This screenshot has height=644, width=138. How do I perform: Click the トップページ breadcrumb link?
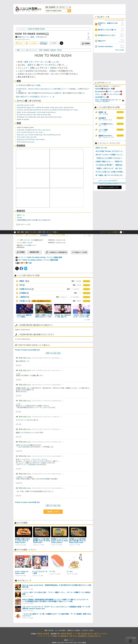point(22,29)
